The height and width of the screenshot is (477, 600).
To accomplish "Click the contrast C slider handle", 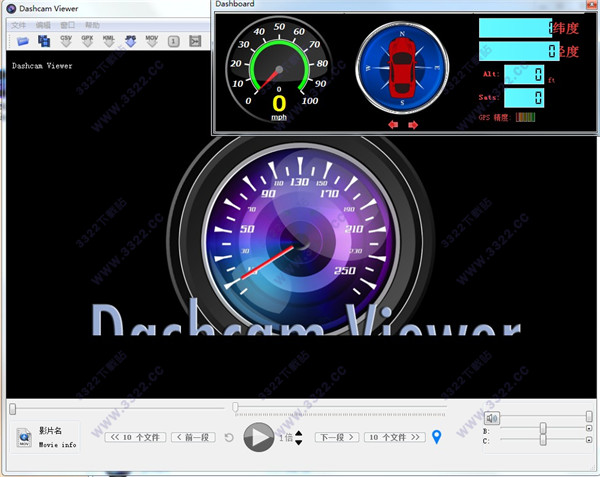I will [x=543, y=440].
